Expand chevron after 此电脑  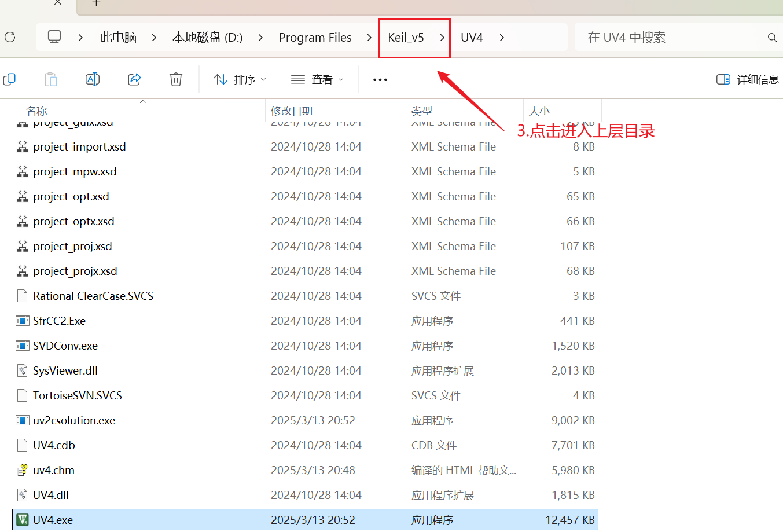[154, 38]
